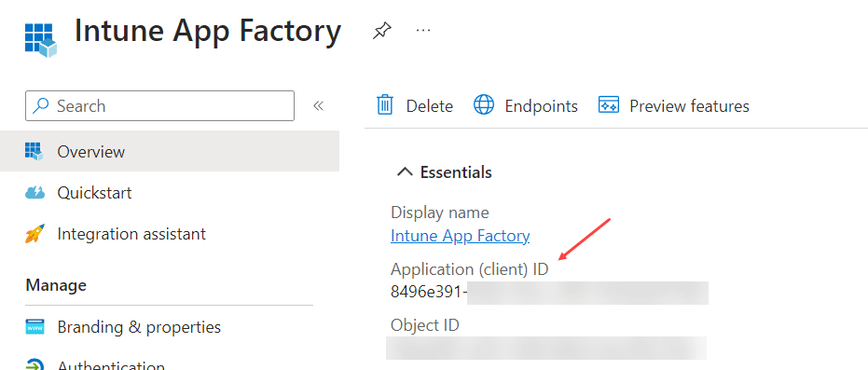The height and width of the screenshot is (370, 868).
Task: Open the Endpoints panel
Action: coord(526,105)
